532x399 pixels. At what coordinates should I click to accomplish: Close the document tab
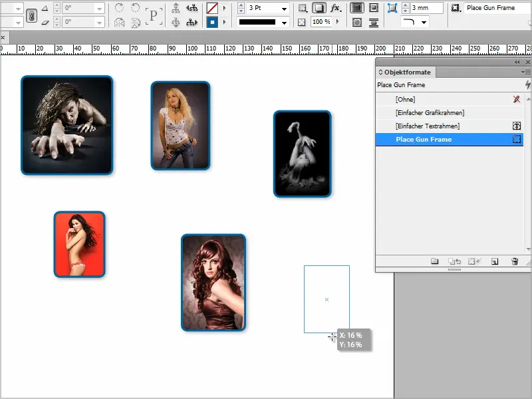coord(3,38)
